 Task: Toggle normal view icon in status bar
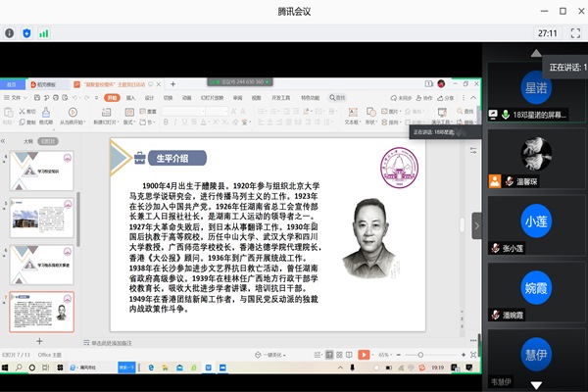[329, 355]
